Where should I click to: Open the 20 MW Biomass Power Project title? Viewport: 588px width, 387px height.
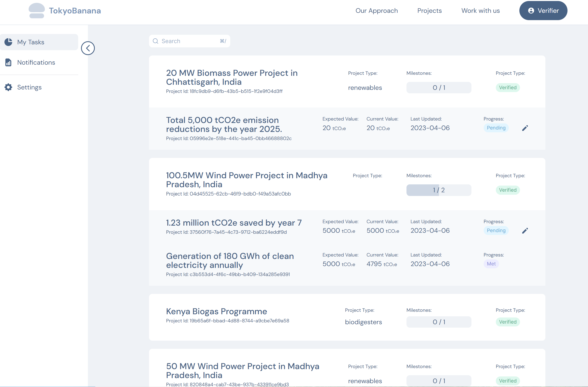tap(232, 77)
